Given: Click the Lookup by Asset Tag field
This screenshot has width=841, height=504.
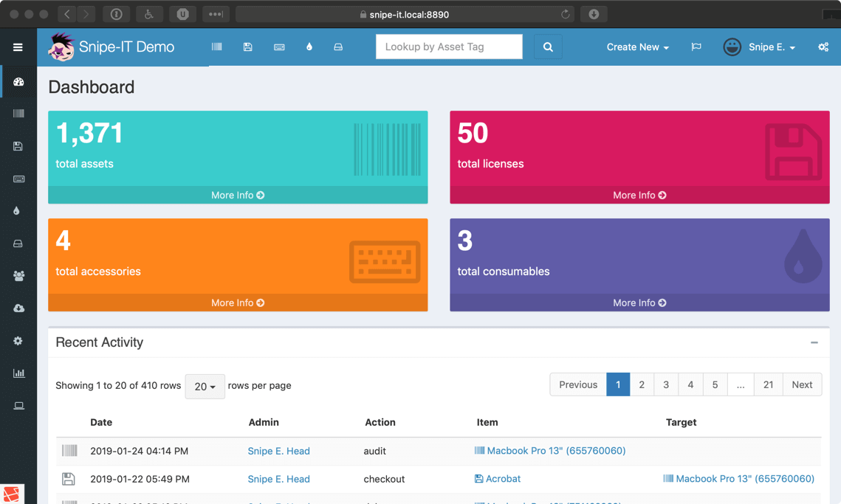Looking at the screenshot, I should [449, 46].
